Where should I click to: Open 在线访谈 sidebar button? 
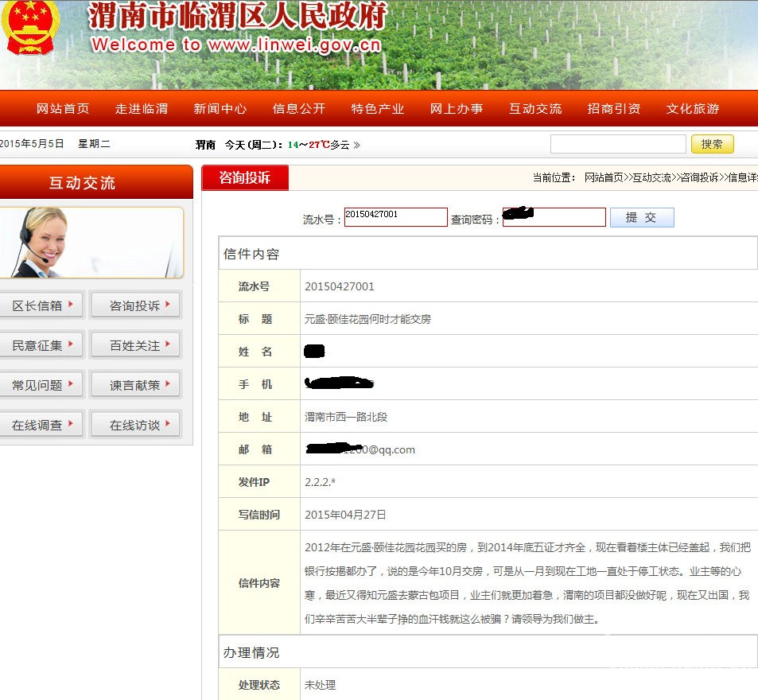click(x=136, y=425)
